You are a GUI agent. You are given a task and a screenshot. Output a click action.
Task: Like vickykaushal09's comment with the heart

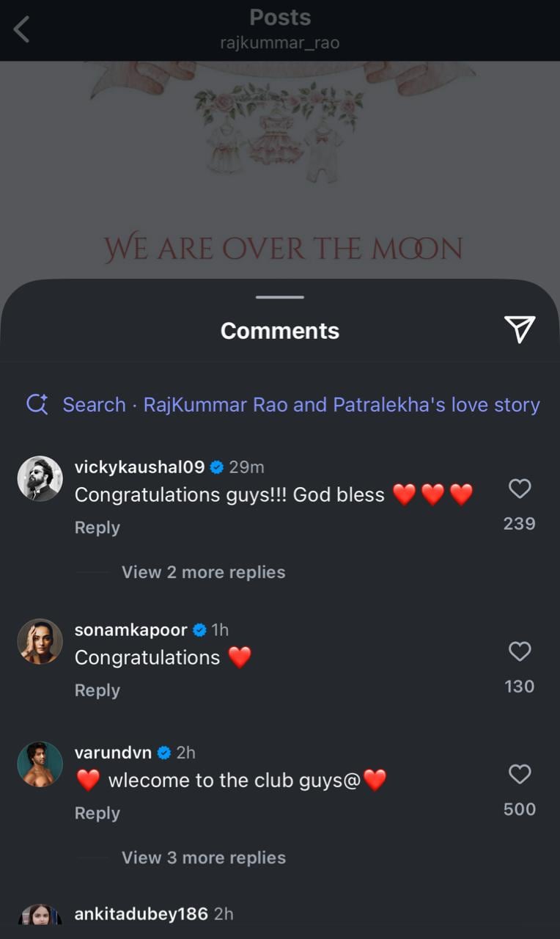tap(520, 489)
